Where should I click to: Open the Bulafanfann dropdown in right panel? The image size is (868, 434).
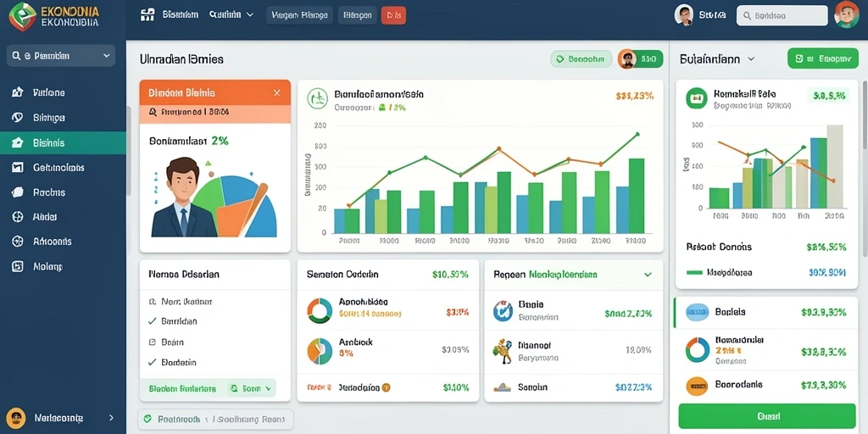[717, 58]
